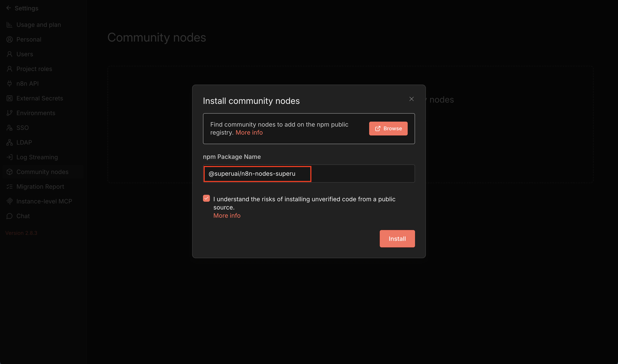Click the Environments branch icon

coord(9,113)
